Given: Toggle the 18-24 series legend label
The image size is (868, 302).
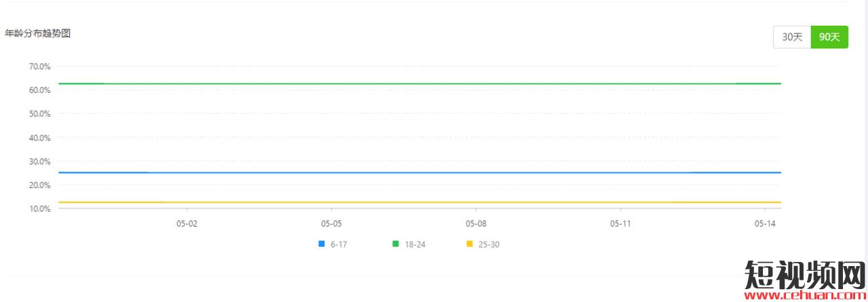Looking at the screenshot, I should [x=414, y=244].
